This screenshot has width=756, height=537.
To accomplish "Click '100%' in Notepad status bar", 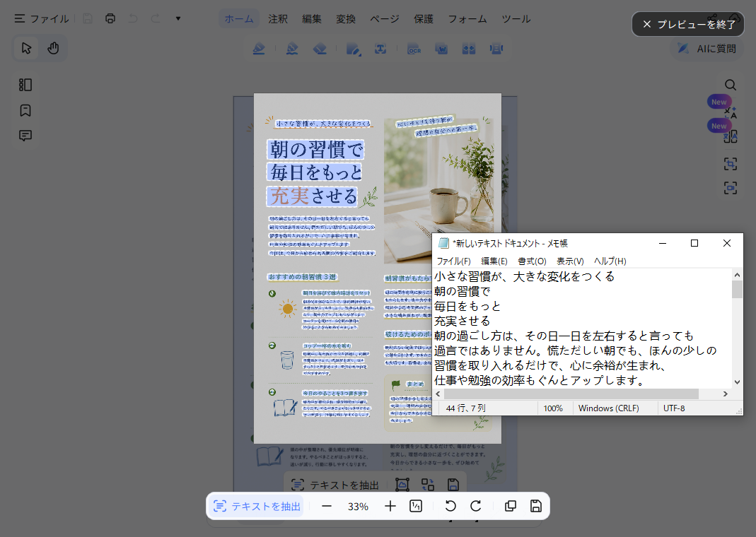I will click(553, 408).
